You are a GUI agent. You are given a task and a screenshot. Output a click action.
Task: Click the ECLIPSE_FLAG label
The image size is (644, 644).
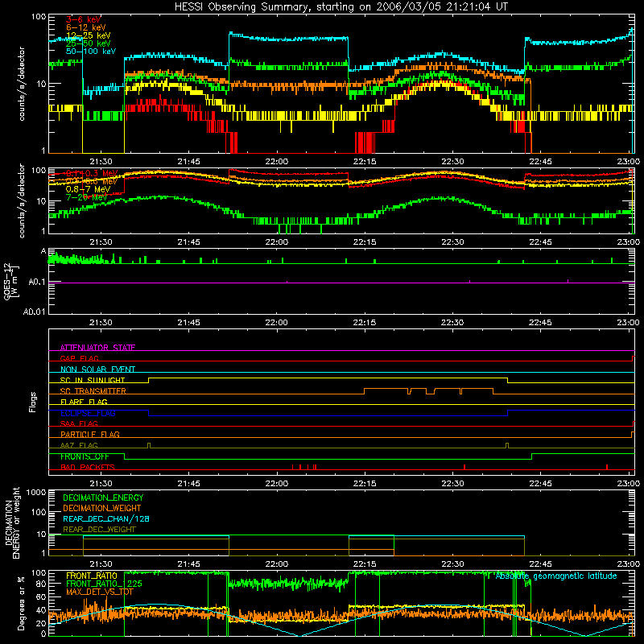tap(88, 413)
